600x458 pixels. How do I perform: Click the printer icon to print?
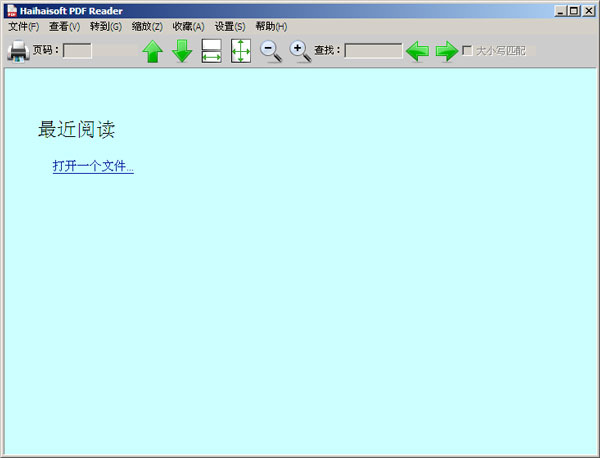tap(18, 51)
